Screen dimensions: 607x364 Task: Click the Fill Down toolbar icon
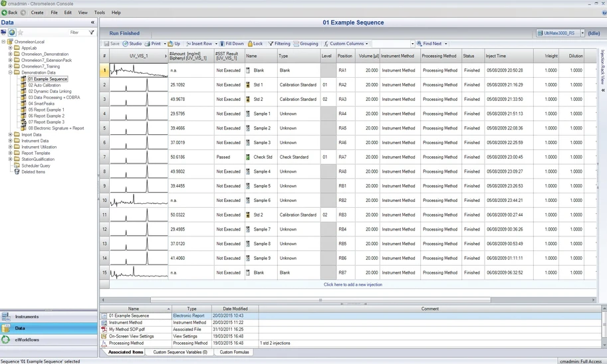[222, 44]
